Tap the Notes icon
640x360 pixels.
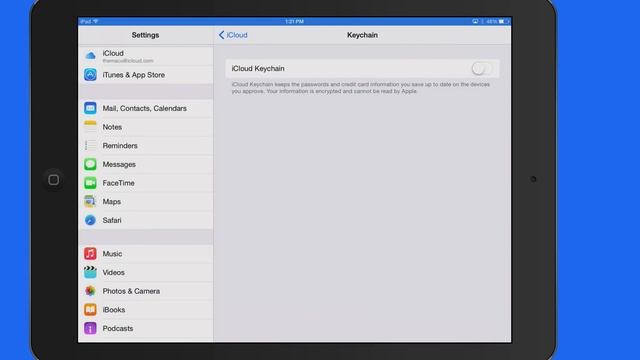click(x=90, y=127)
